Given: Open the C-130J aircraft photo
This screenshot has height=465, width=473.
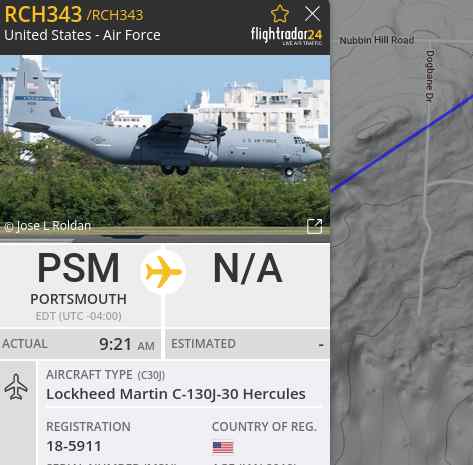Looking at the screenshot, I should pos(165,148).
